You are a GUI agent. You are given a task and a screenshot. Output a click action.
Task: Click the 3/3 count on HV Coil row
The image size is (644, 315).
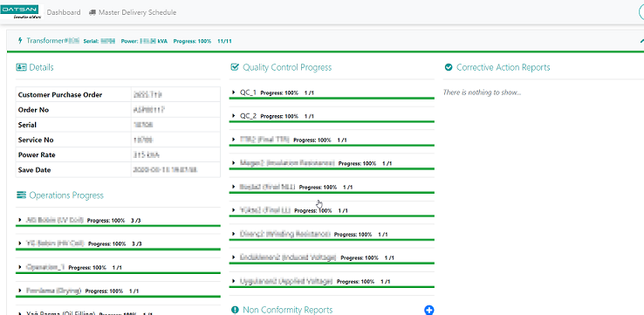[137, 244]
